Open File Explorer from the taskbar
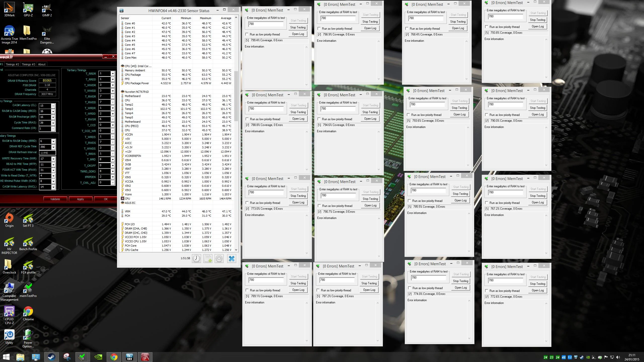644x362 pixels. click(x=20, y=357)
